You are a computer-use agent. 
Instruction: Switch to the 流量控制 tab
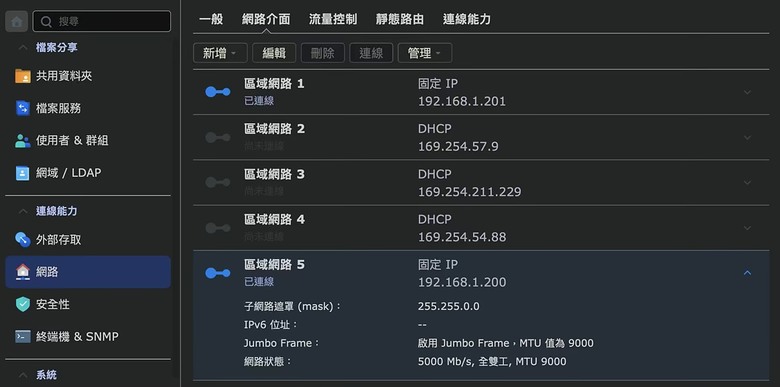333,19
